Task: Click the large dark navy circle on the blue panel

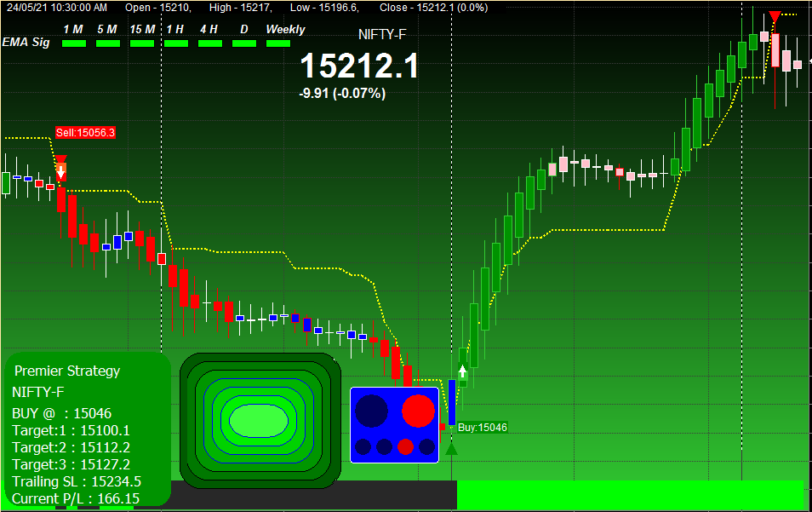Action: tap(371, 411)
